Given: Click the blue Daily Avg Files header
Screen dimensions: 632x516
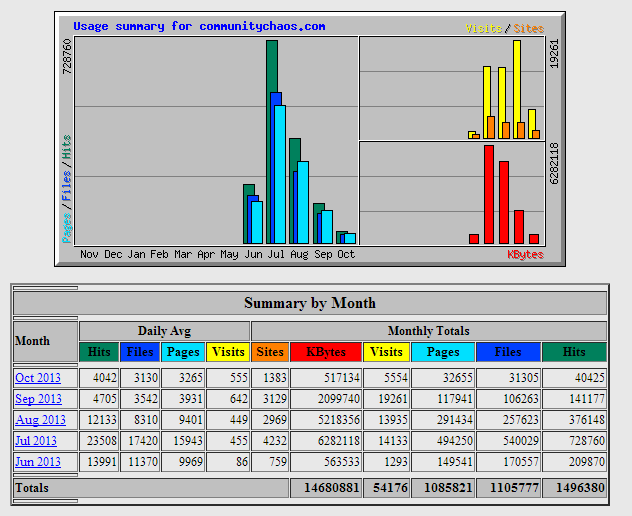Looking at the screenshot, I should (140, 352).
